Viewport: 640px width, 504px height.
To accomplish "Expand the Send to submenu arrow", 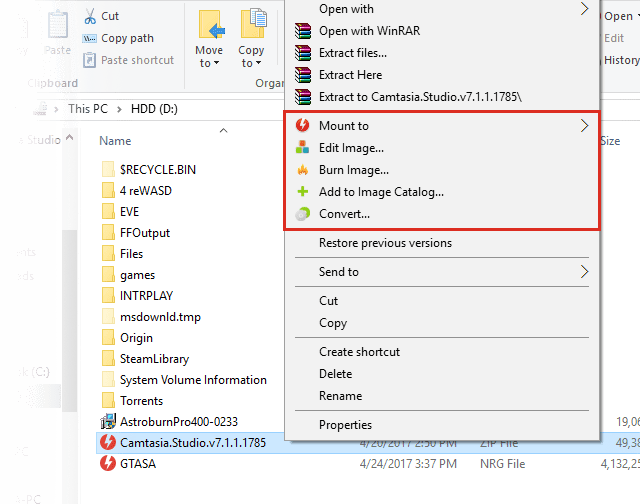I will pos(584,272).
